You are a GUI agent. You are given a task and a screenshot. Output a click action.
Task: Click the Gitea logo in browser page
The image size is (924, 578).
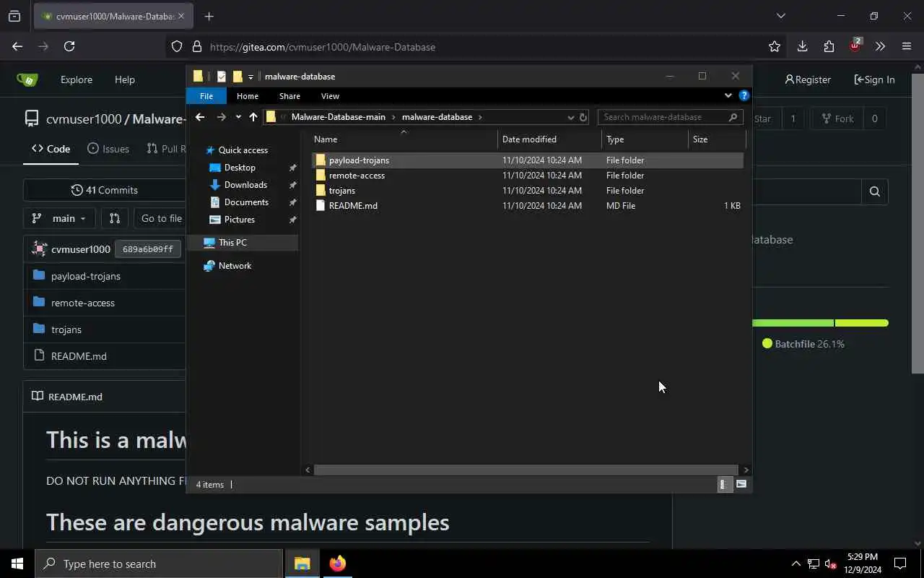pyautogui.click(x=27, y=79)
